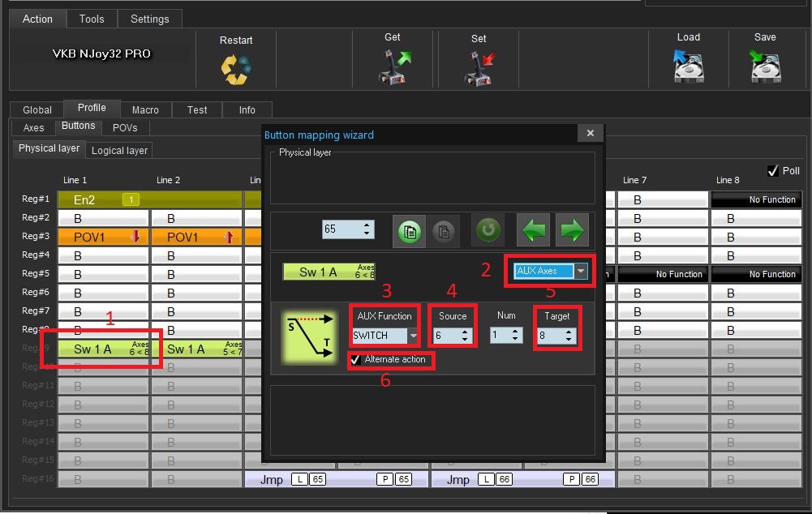This screenshot has width=812, height=514.
Task: Click the Save profile disk icon
Action: (x=765, y=66)
